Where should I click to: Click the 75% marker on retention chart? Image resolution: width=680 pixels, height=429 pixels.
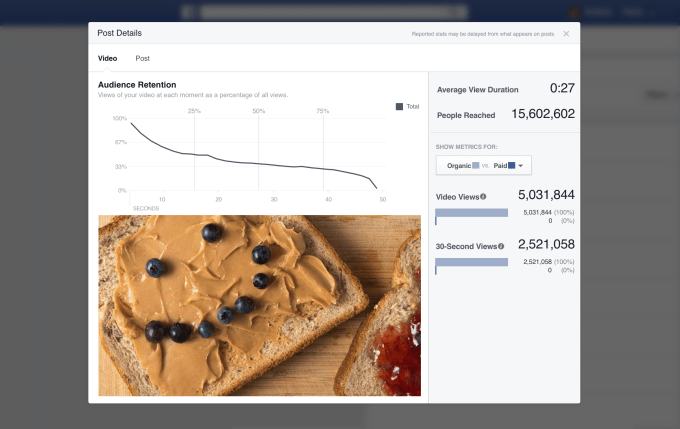tap(323, 111)
